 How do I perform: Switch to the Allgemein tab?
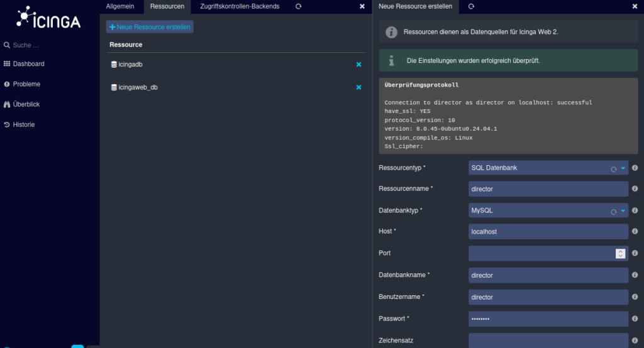pyautogui.click(x=120, y=6)
